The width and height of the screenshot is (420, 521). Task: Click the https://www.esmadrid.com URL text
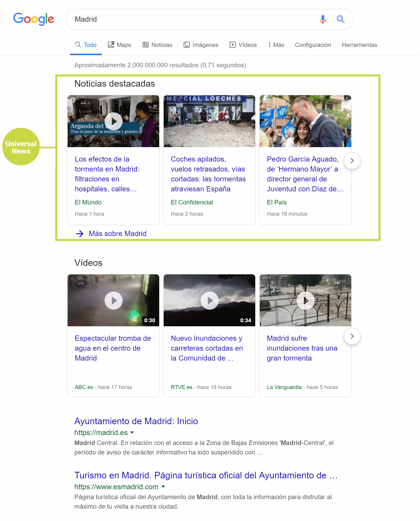click(116, 487)
